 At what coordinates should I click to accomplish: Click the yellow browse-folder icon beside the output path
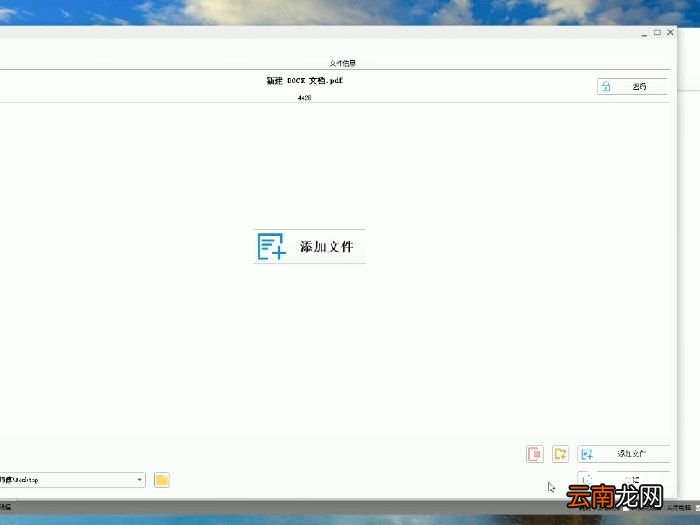point(162,480)
